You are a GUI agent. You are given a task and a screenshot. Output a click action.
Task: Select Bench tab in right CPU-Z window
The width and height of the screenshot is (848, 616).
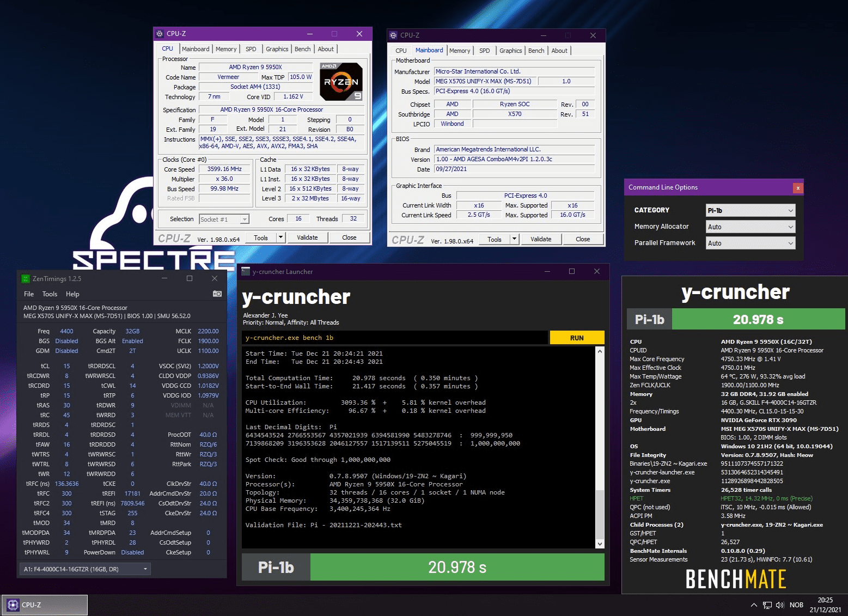coord(536,51)
